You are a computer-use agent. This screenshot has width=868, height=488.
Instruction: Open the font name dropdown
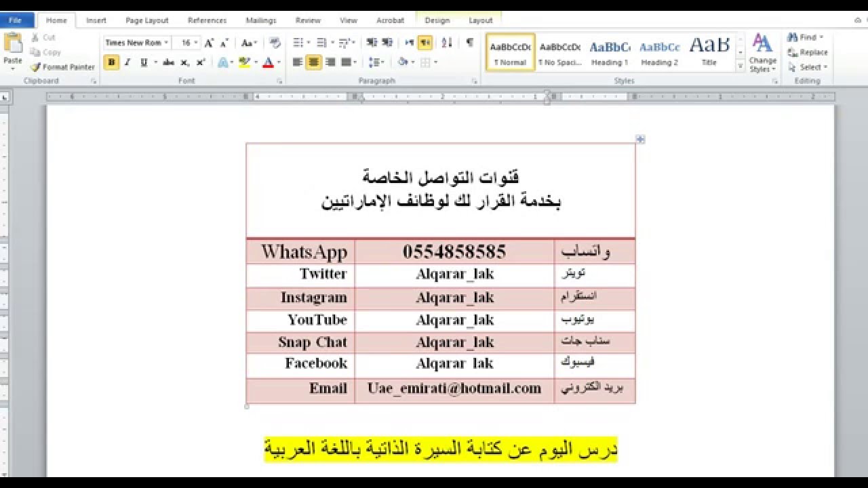[x=166, y=43]
